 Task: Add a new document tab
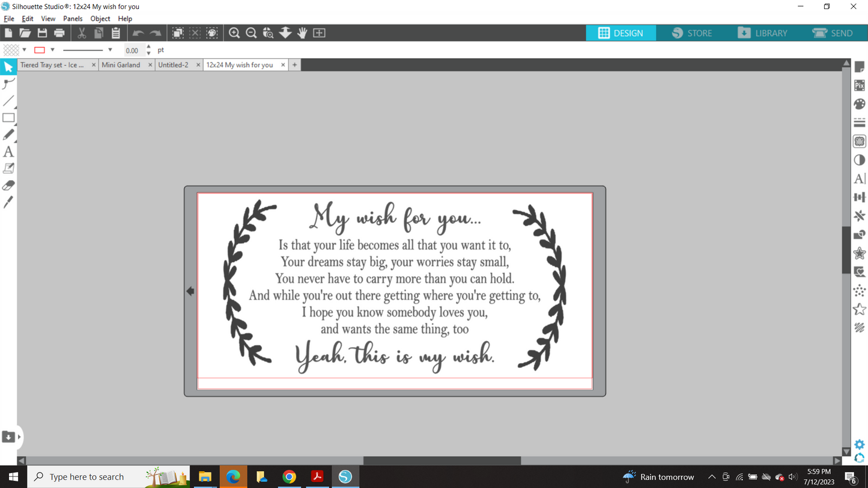pos(295,65)
